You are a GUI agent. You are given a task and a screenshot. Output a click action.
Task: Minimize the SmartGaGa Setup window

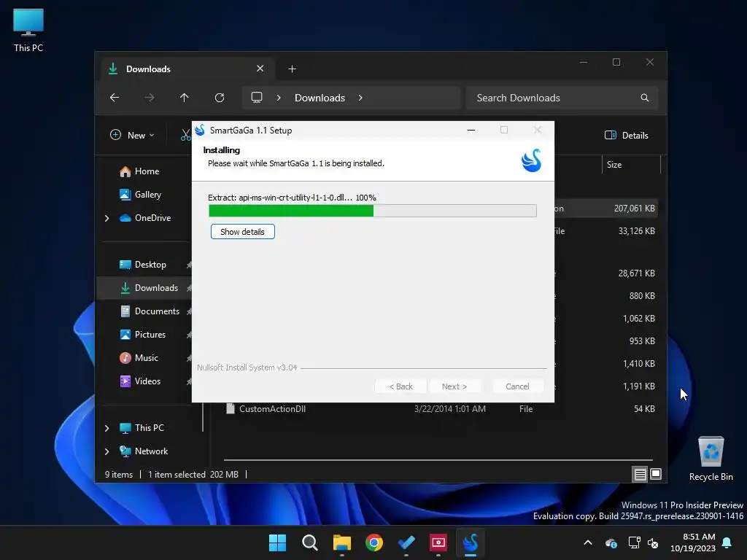point(471,130)
